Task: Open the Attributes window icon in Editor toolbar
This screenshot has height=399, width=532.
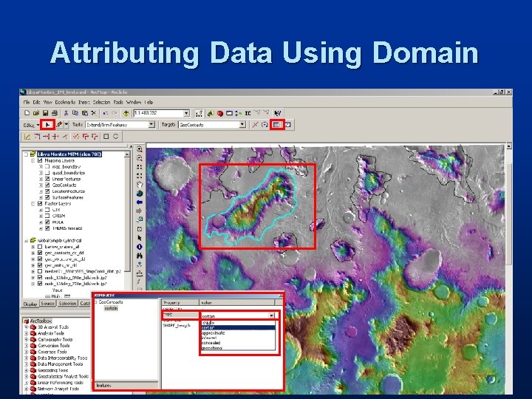Action: (276, 125)
